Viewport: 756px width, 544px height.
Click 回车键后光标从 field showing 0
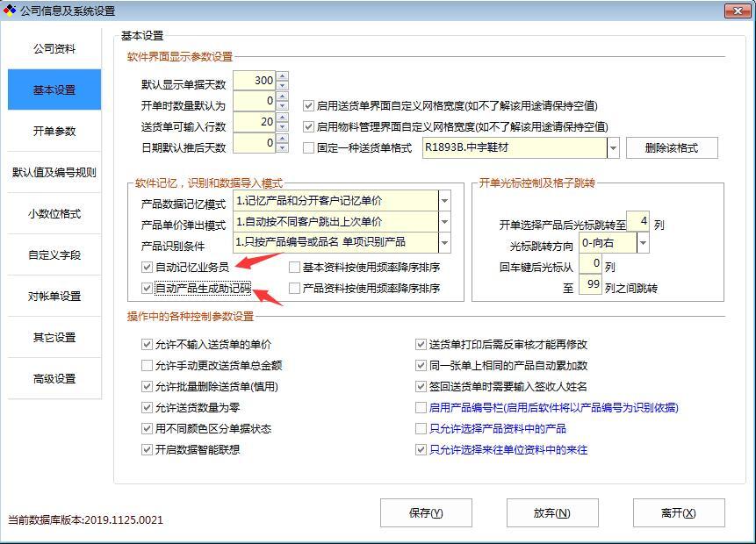click(x=590, y=264)
